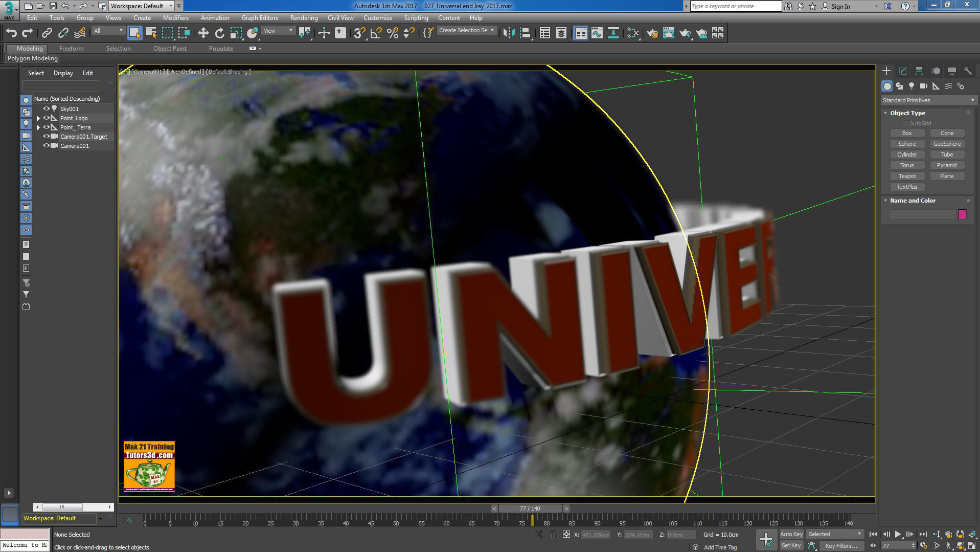Click the Mirror tool in main toolbar
Image resolution: width=980 pixels, height=552 pixels.
pos(509,33)
